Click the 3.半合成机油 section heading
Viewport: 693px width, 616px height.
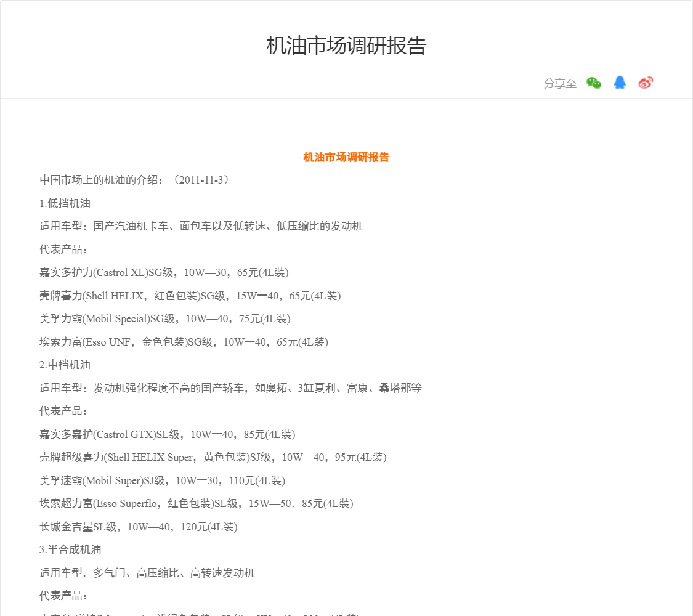click(x=70, y=549)
